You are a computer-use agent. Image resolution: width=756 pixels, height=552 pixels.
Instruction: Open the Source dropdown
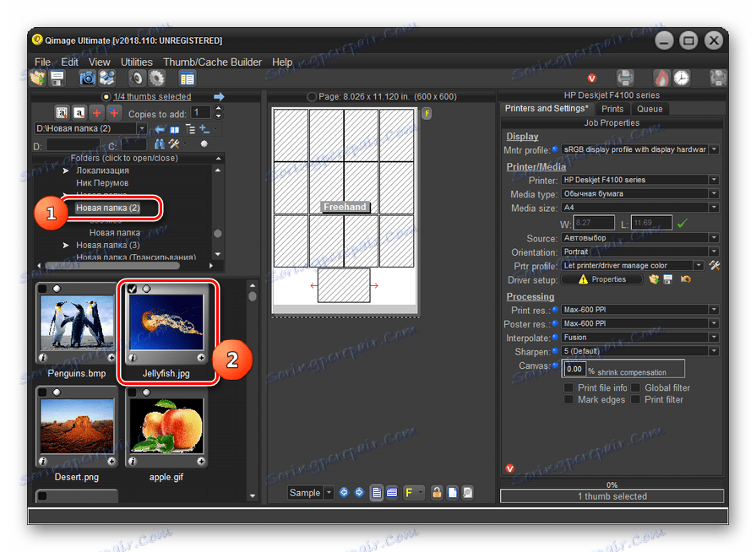(715, 238)
